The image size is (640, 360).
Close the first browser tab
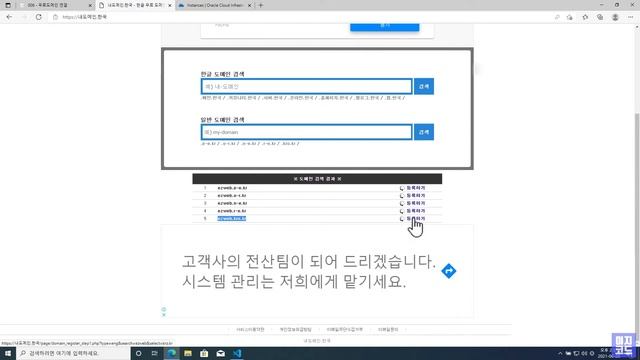pos(90,5)
